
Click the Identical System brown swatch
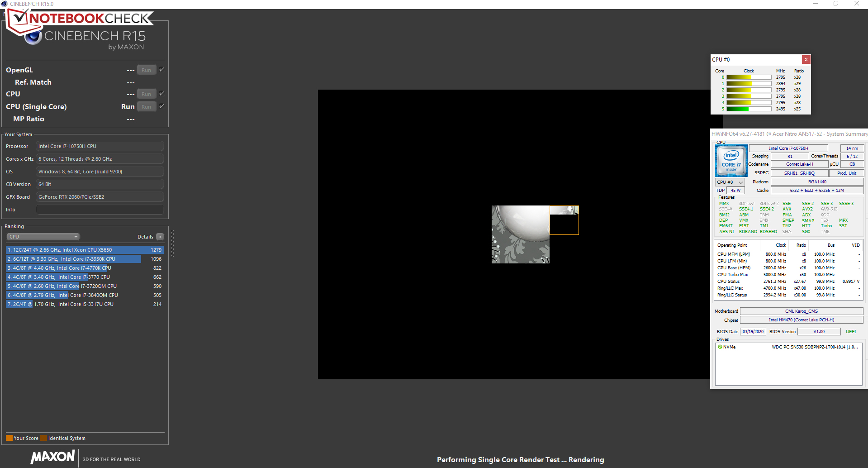pyautogui.click(x=43, y=438)
